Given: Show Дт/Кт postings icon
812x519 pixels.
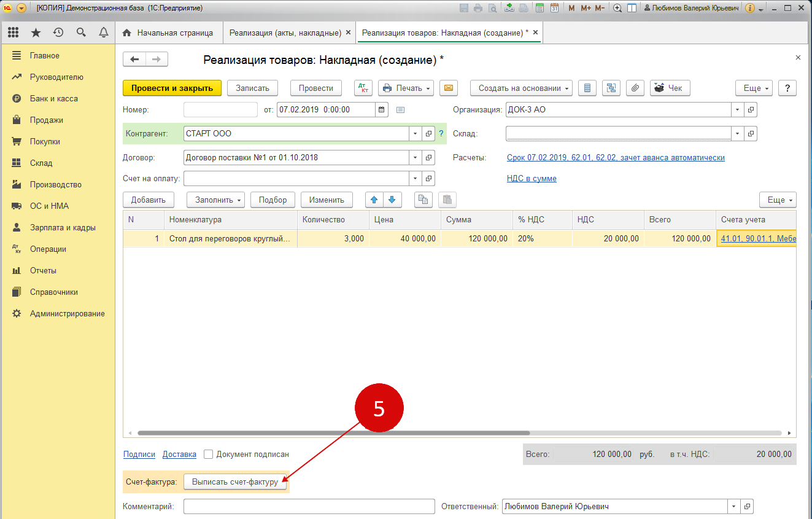Looking at the screenshot, I should point(363,88).
